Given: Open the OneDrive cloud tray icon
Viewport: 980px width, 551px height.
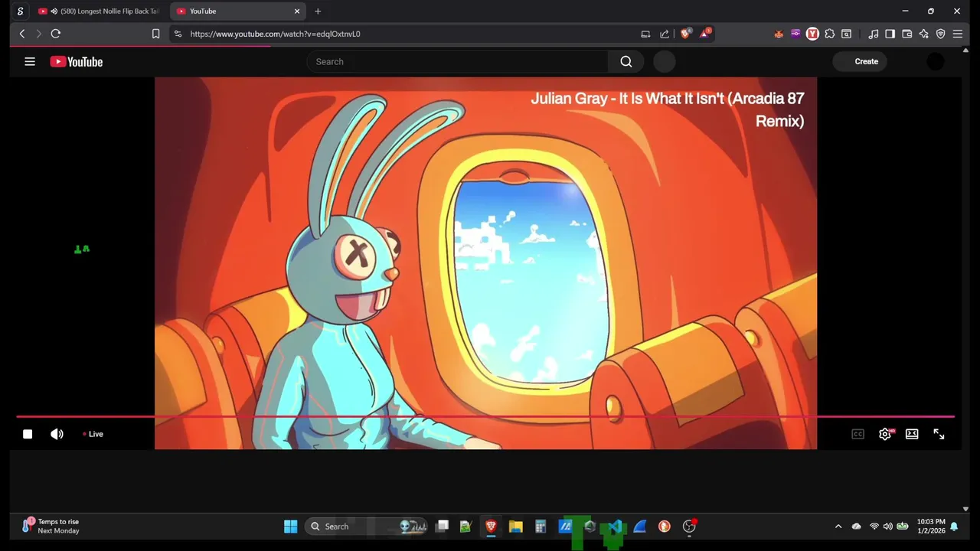Looking at the screenshot, I should pyautogui.click(x=856, y=527).
